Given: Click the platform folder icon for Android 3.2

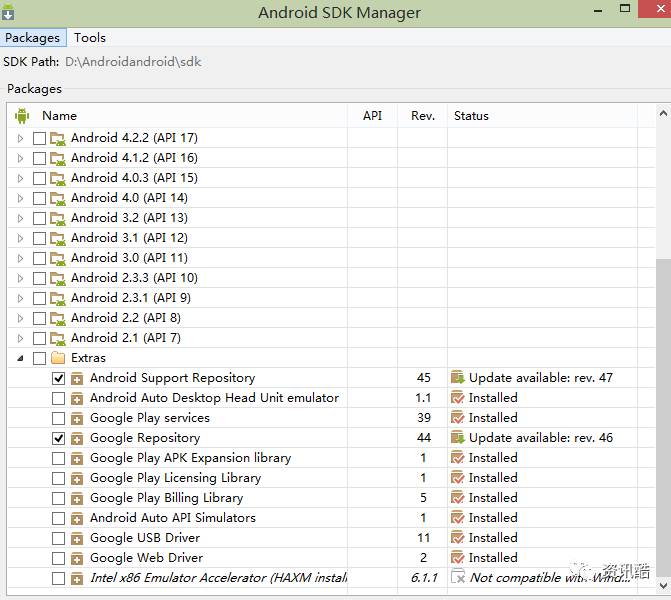Looking at the screenshot, I should click(58, 218).
